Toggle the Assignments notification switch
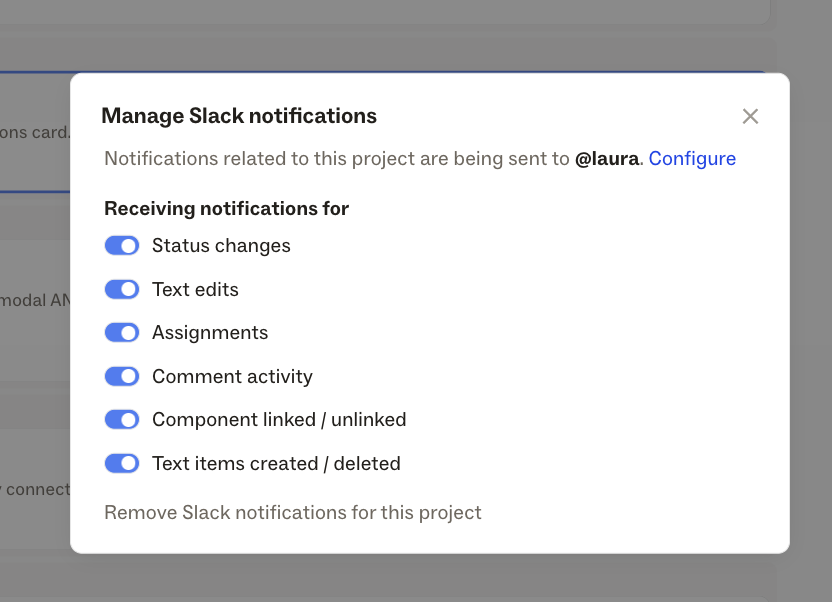832x602 pixels. 122,333
